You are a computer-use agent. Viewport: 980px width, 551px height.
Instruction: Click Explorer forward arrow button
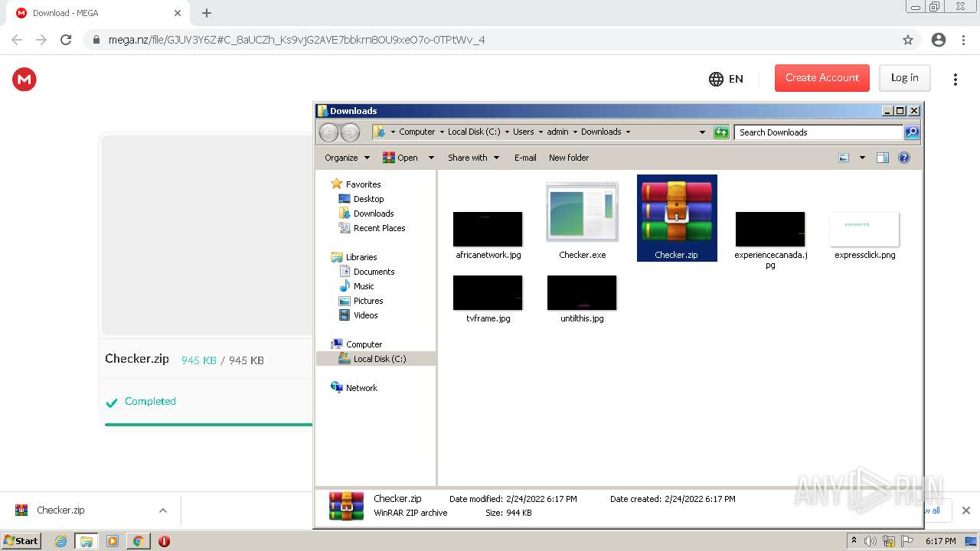point(350,132)
